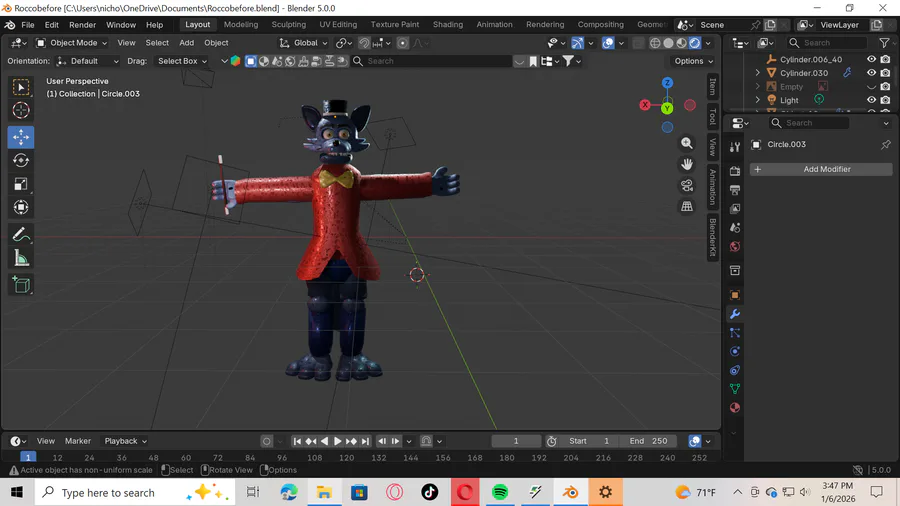The image size is (900, 506).
Task: Open the Object properties tab icon
Action: click(x=735, y=295)
